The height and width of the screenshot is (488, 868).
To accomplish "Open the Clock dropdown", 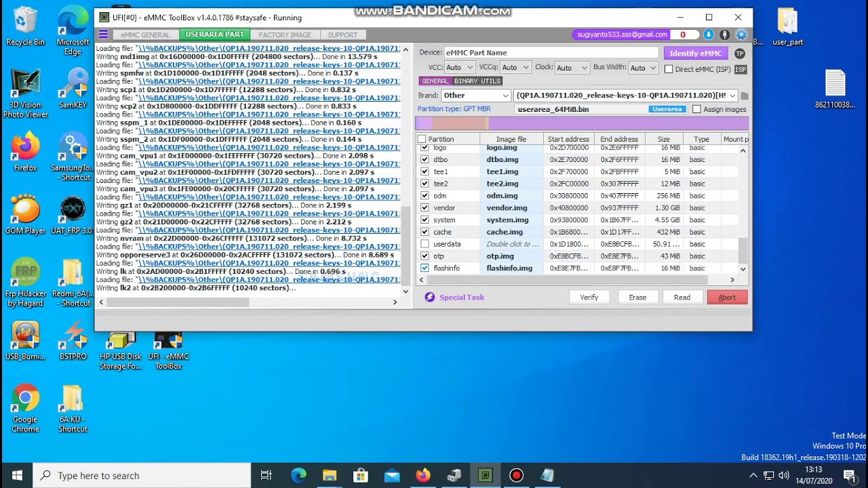I will pos(572,68).
